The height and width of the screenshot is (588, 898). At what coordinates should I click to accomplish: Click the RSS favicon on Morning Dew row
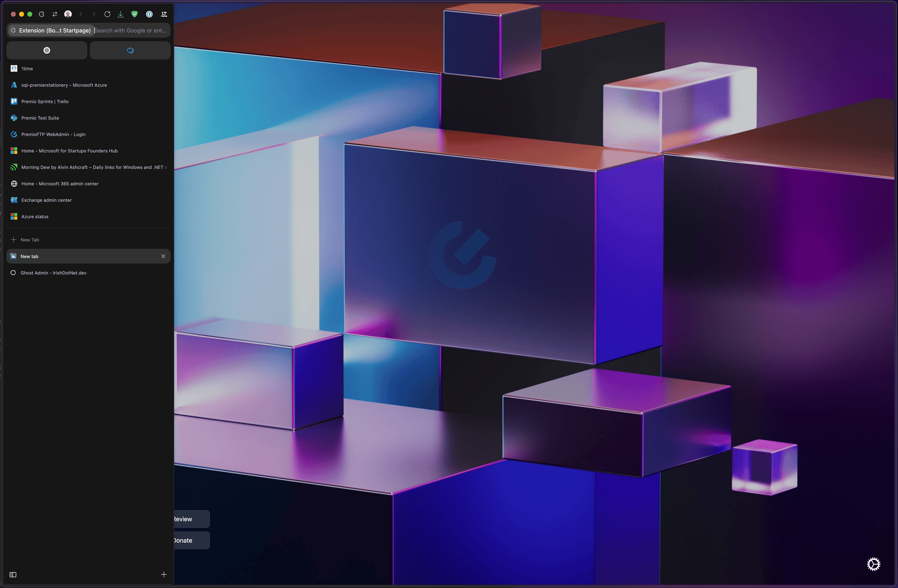pyautogui.click(x=14, y=167)
